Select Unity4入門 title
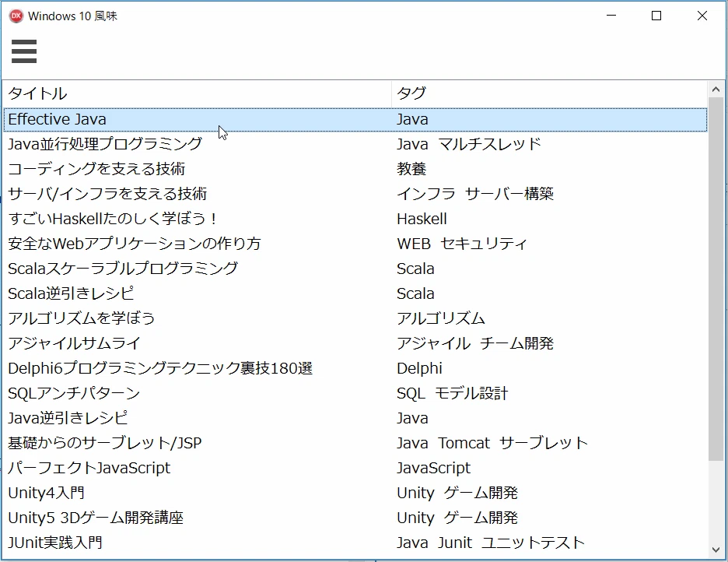 (x=47, y=493)
